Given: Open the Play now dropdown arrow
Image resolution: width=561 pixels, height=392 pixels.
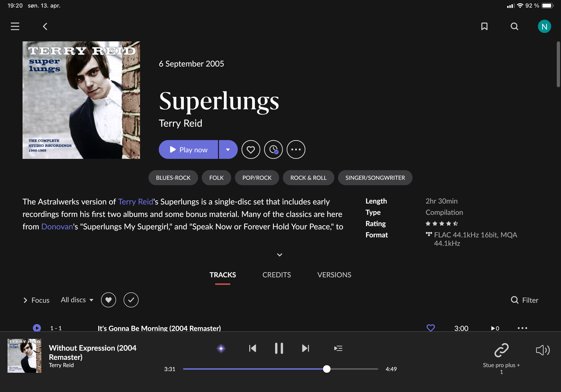Looking at the screenshot, I should [228, 149].
